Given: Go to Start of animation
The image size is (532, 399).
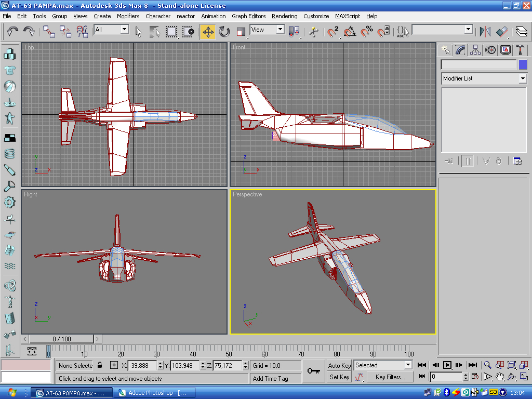Looking at the screenshot, I should pos(422,365).
